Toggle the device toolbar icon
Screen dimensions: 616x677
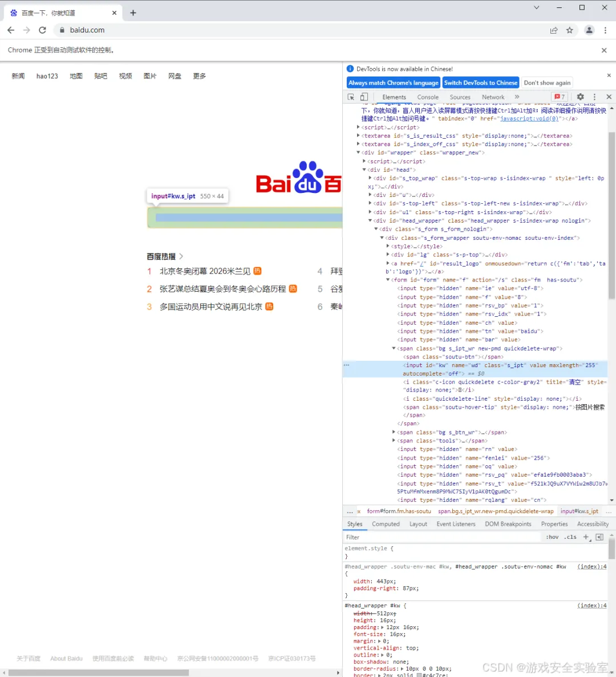click(x=364, y=96)
